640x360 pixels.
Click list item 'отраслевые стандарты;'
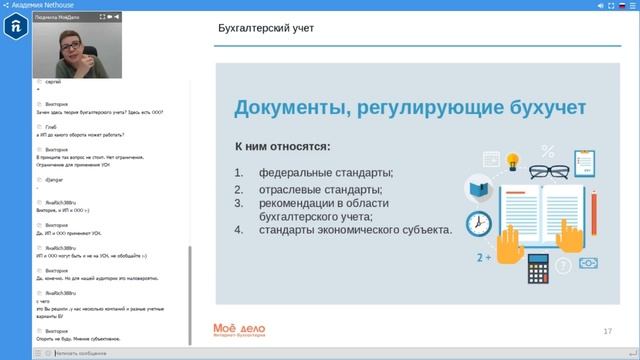(x=320, y=190)
